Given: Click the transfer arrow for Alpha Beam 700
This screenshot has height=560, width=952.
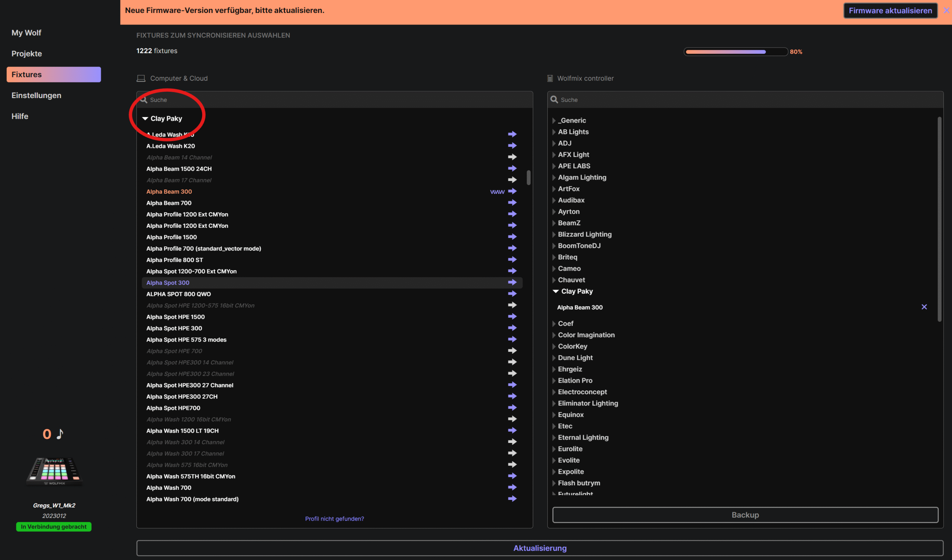Looking at the screenshot, I should [x=512, y=203].
